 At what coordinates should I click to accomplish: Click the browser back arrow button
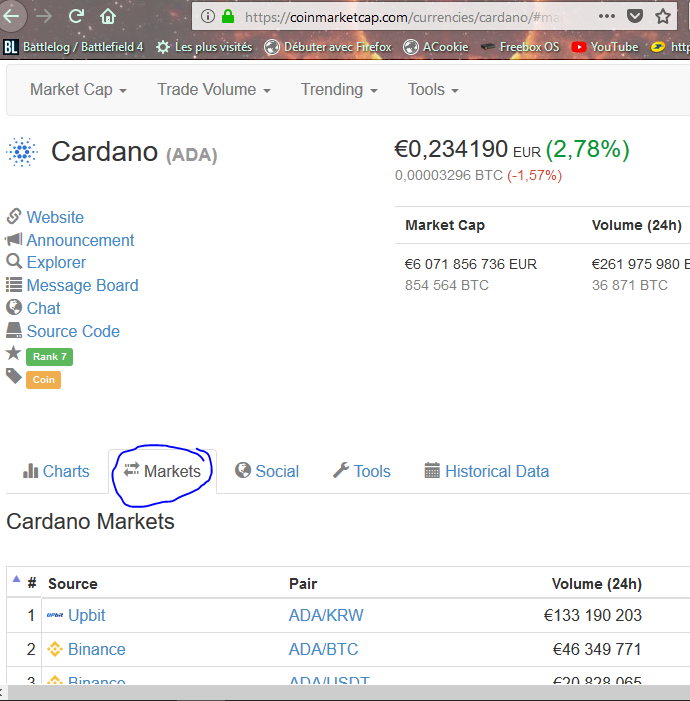point(11,17)
